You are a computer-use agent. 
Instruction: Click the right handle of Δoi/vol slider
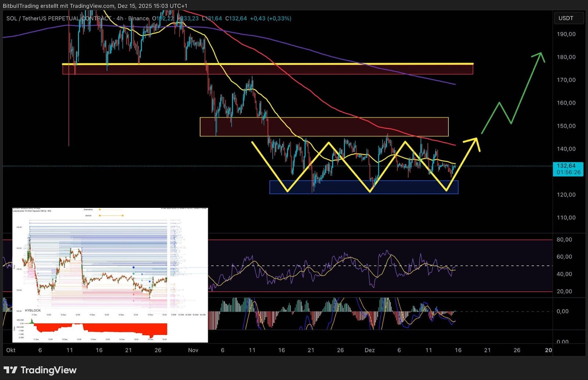(122, 216)
